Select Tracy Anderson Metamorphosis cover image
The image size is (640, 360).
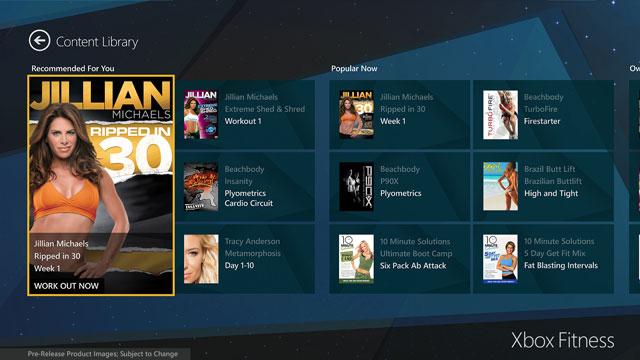point(201,259)
